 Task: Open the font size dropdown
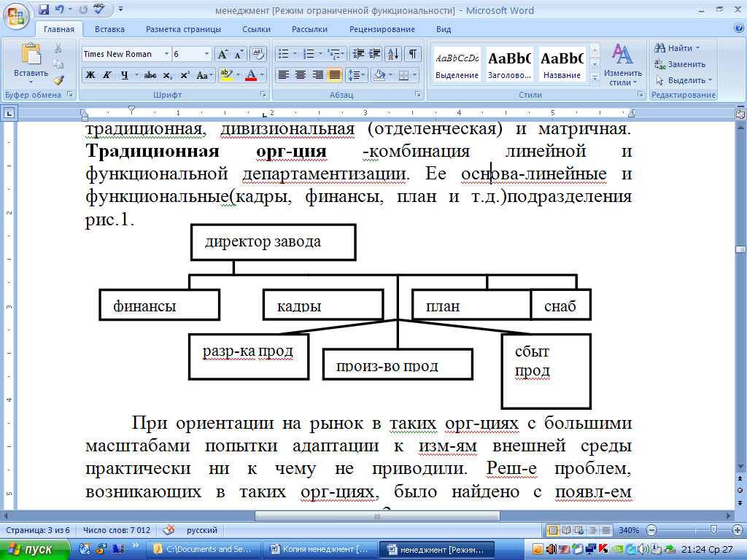click(206, 54)
